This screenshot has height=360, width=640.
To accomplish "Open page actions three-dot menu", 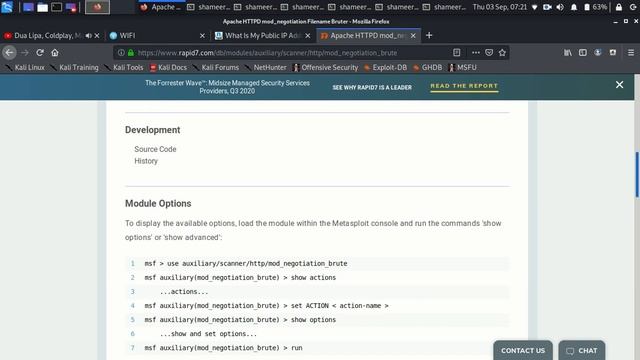I will pyautogui.click(x=476, y=52).
